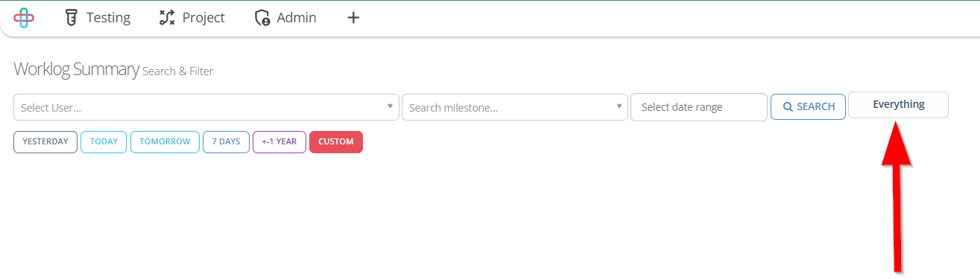The width and height of the screenshot is (980, 279).
Task: Click the plus icon in navbar
Action: click(x=354, y=18)
